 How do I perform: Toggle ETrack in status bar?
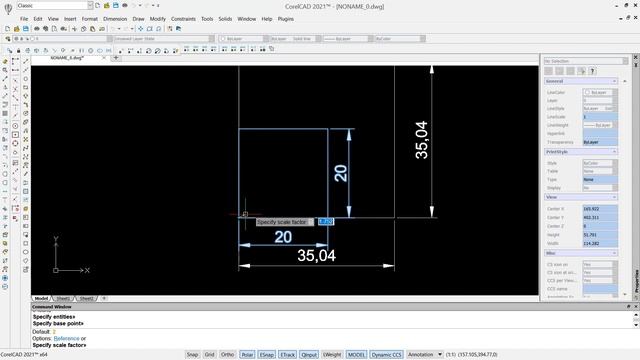(287, 355)
